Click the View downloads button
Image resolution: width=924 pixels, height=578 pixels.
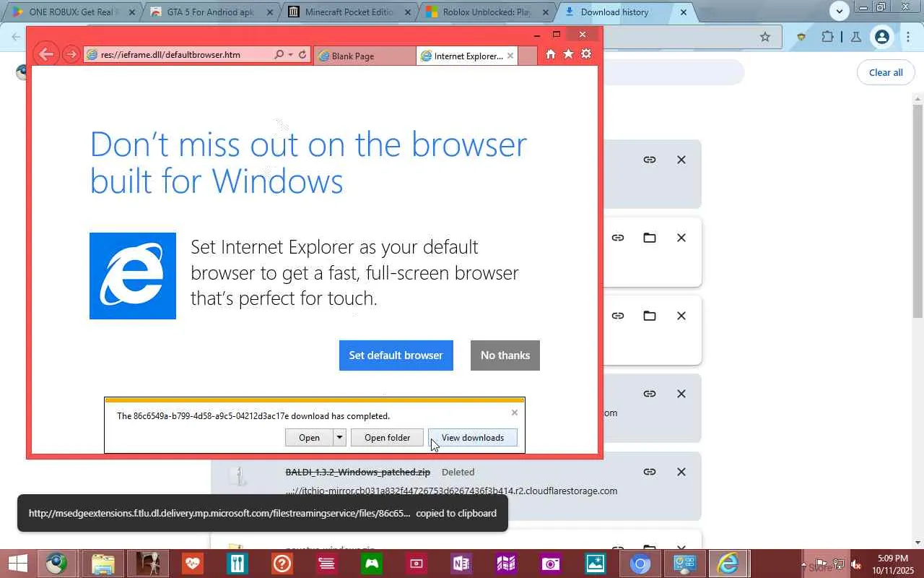(x=473, y=438)
